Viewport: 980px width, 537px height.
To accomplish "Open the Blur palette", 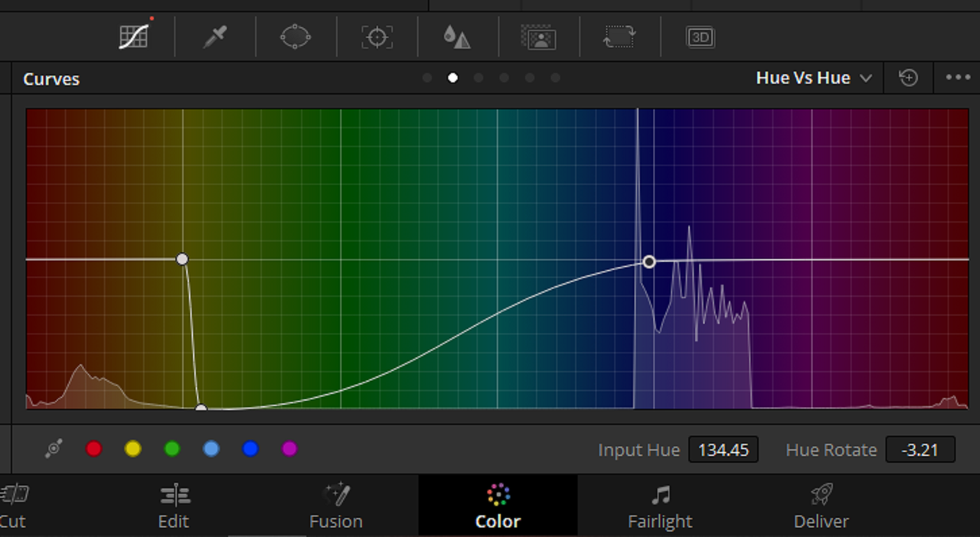I will (457, 37).
